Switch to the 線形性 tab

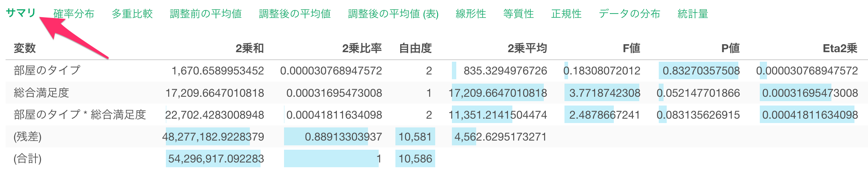(471, 14)
